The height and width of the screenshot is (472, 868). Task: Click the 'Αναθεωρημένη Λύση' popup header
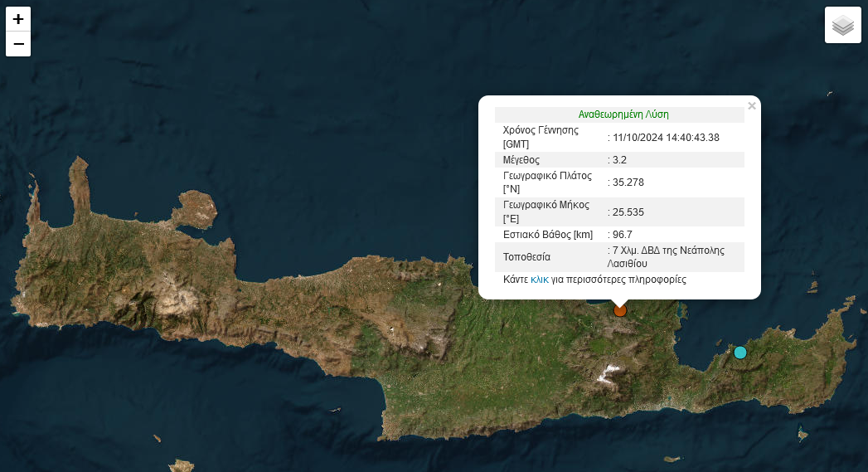click(623, 114)
